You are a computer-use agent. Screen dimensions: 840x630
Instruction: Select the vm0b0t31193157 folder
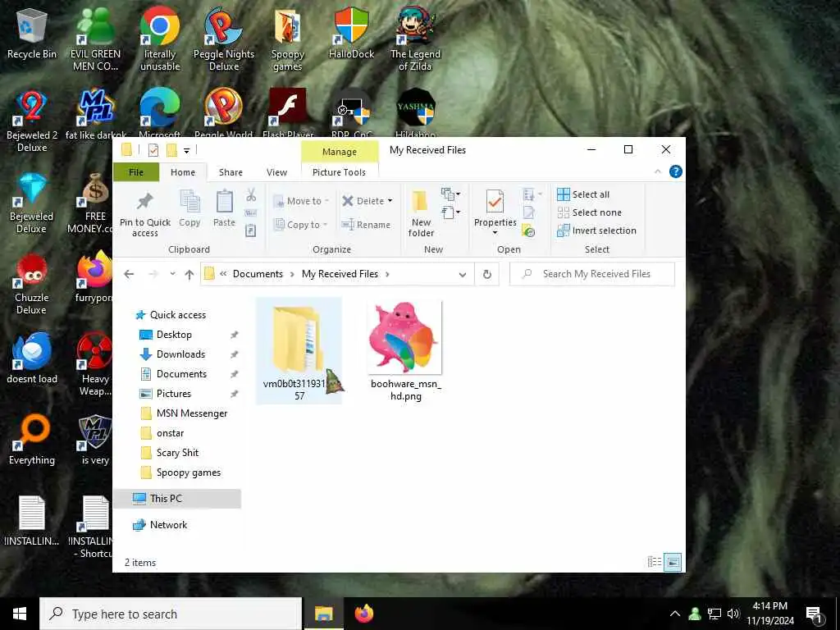point(299,351)
